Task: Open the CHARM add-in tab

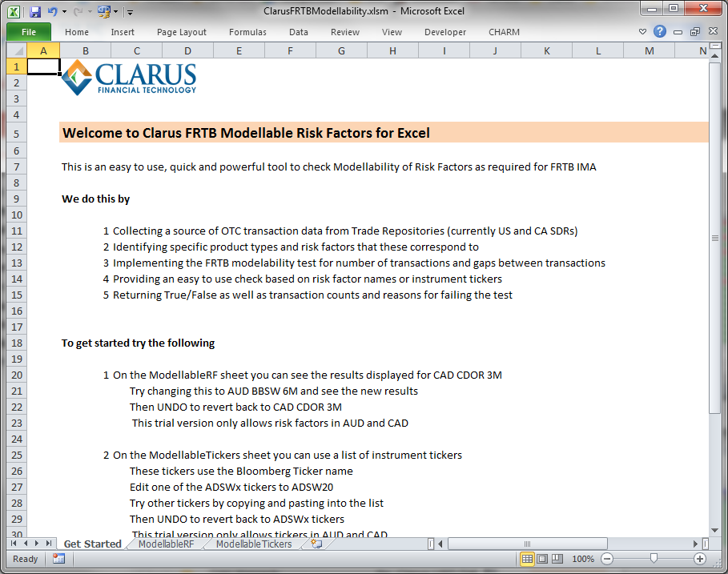Action: pyautogui.click(x=504, y=32)
